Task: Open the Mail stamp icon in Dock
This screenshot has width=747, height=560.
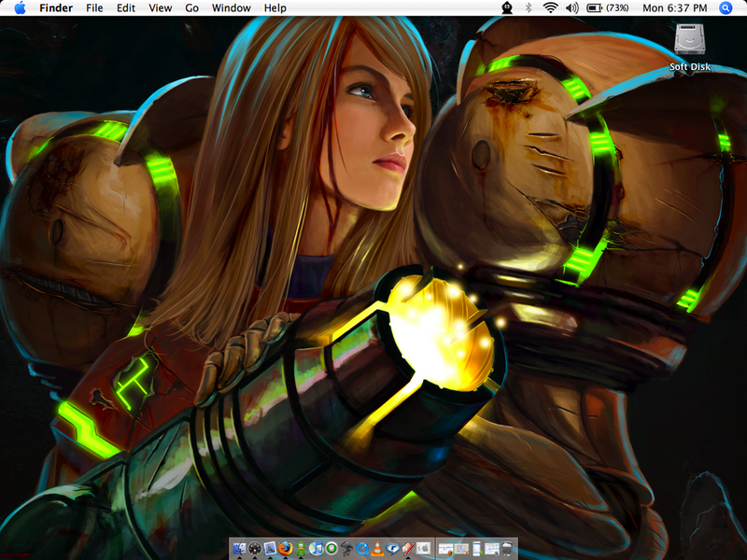Action: click(270, 549)
